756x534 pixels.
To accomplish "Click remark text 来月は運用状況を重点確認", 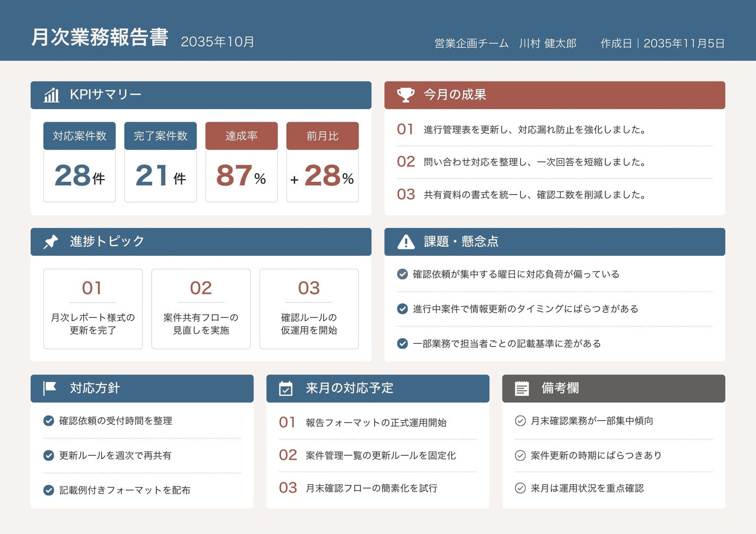I will 587,488.
